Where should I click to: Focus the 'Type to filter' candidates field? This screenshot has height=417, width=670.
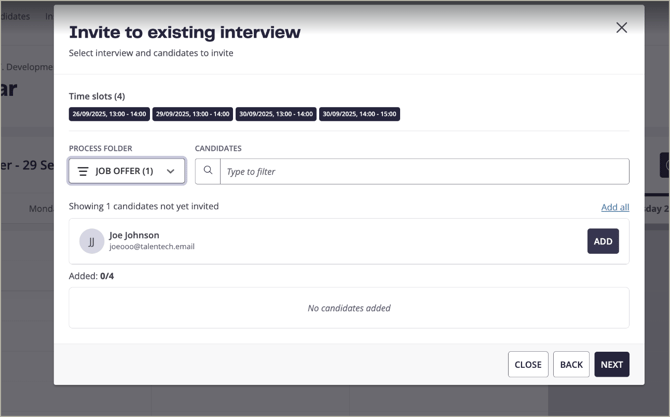[424, 171]
